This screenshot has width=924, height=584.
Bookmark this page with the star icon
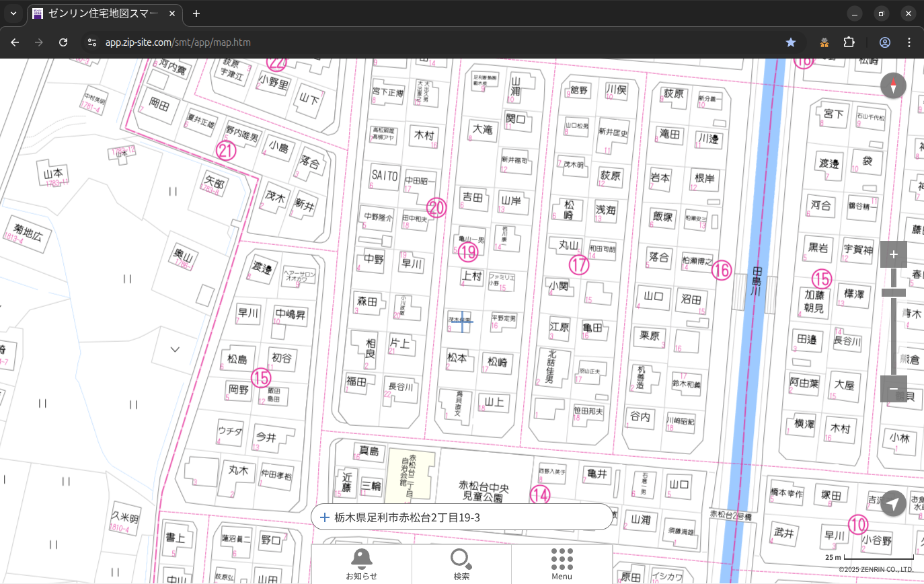(791, 42)
